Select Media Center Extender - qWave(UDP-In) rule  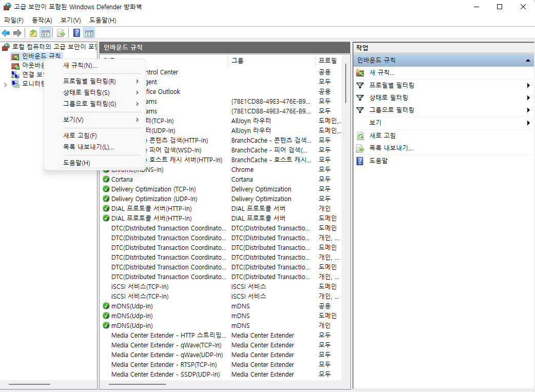pos(167,355)
